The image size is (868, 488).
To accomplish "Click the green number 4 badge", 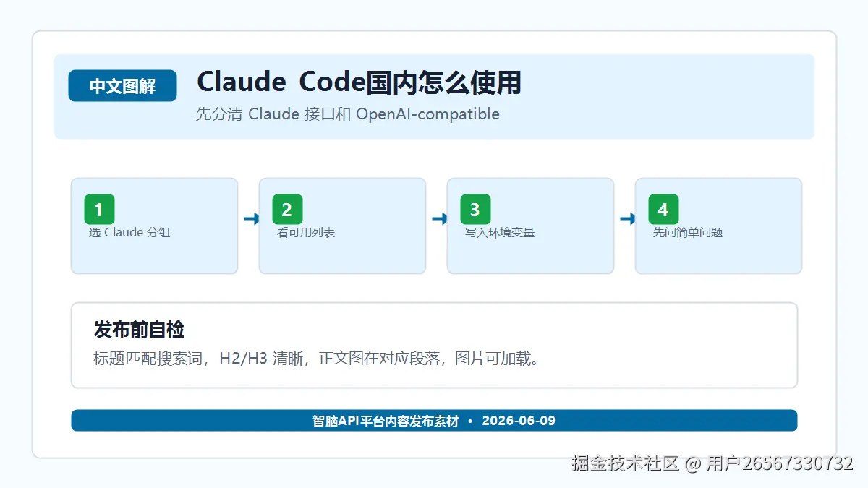I will [663, 210].
